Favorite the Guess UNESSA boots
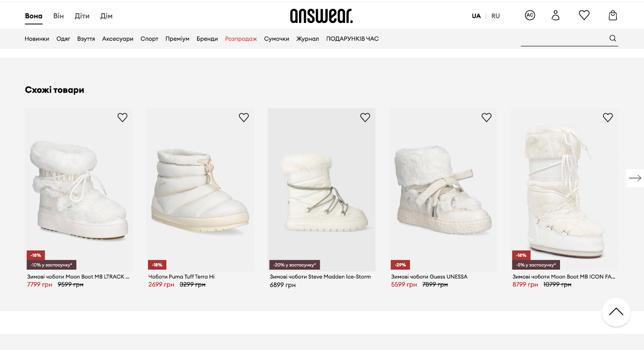Image resolution: width=644 pixels, height=350 pixels. tap(487, 117)
